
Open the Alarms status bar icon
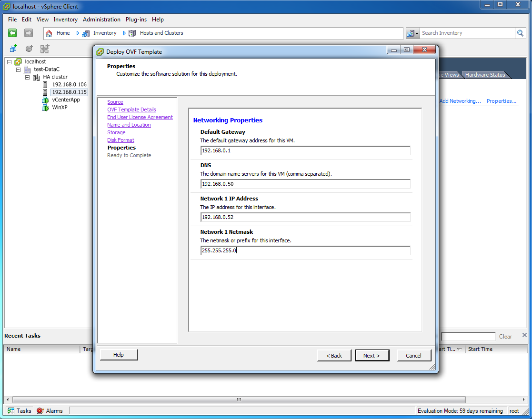(40, 411)
